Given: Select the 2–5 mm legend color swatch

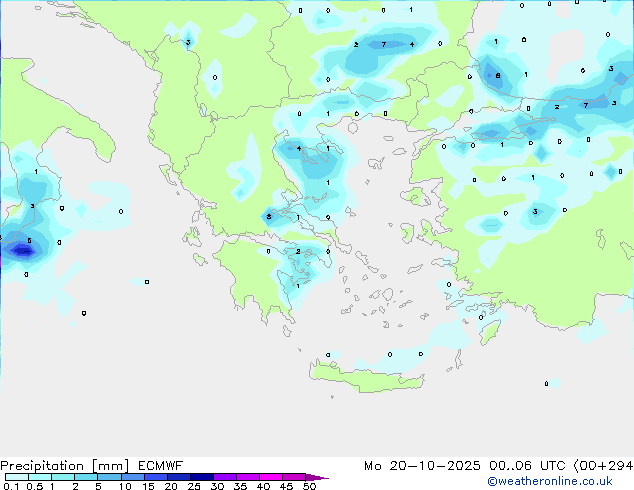Looking at the screenshot, I should tap(86, 477).
